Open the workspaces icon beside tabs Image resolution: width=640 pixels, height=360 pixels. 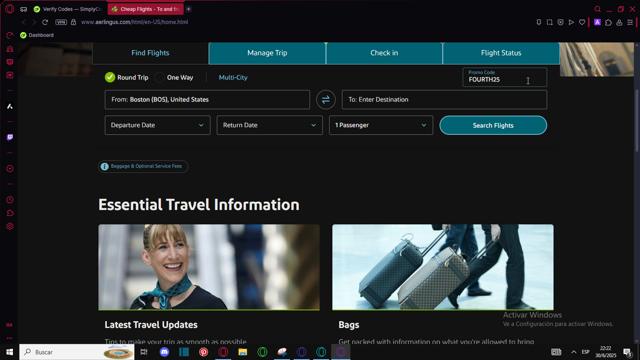tap(24, 9)
